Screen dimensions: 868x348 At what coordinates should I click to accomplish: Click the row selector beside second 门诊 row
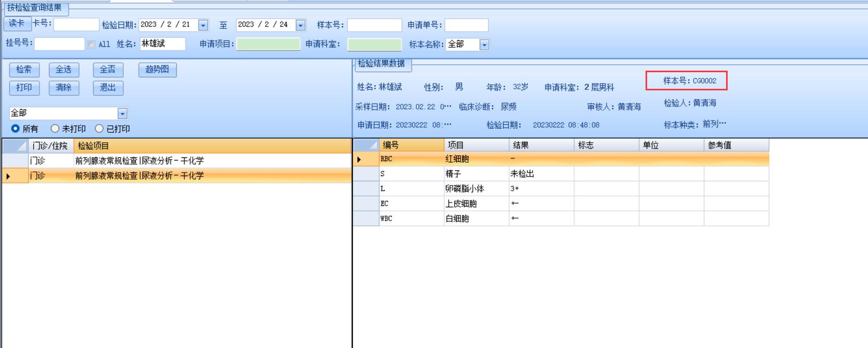click(15, 176)
